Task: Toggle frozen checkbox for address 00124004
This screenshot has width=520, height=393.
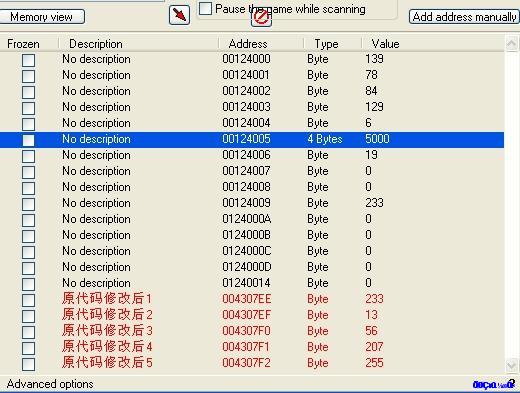Action: click(28, 124)
